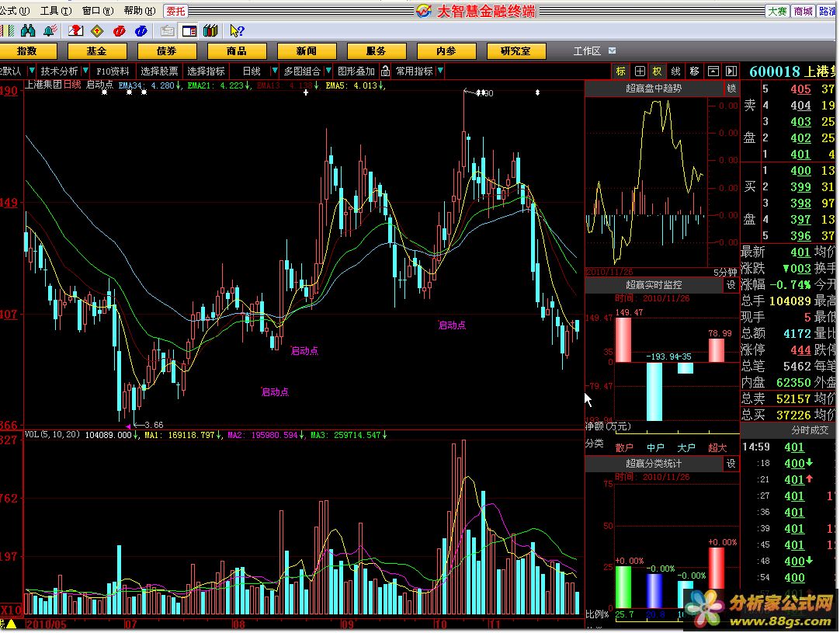Expand the 多图组合 dropdown arrow
Viewport: 840px width, 633px height.
[328, 71]
